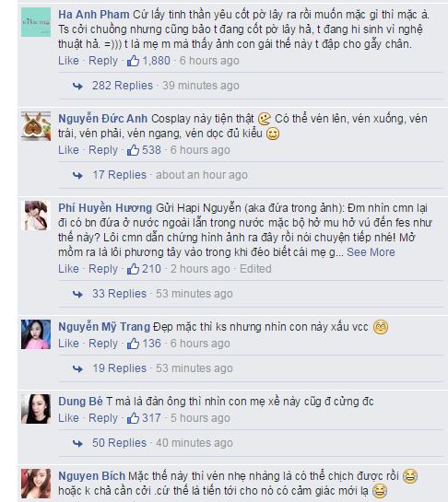Image resolution: width=448 pixels, height=502 pixels.
Task: Expand the 33 Replies thread
Action: coord(119,293)
